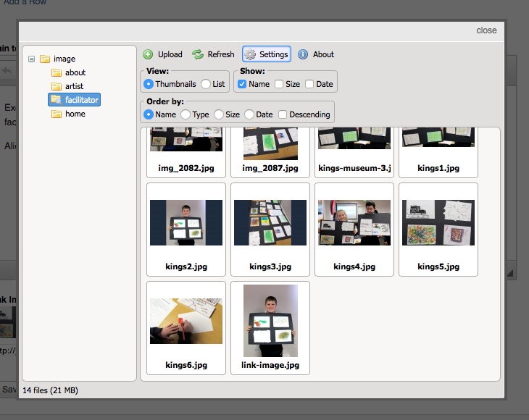Toggle the Descending order checkbox
Image resolution: width=529 pixels, height=420 pixels.
pyautogui.click(x=283, y=114)
